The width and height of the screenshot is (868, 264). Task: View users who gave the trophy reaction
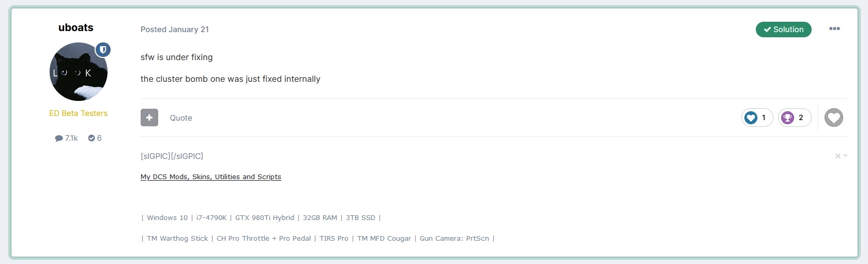pyautogui.click(x=795, y=118)
